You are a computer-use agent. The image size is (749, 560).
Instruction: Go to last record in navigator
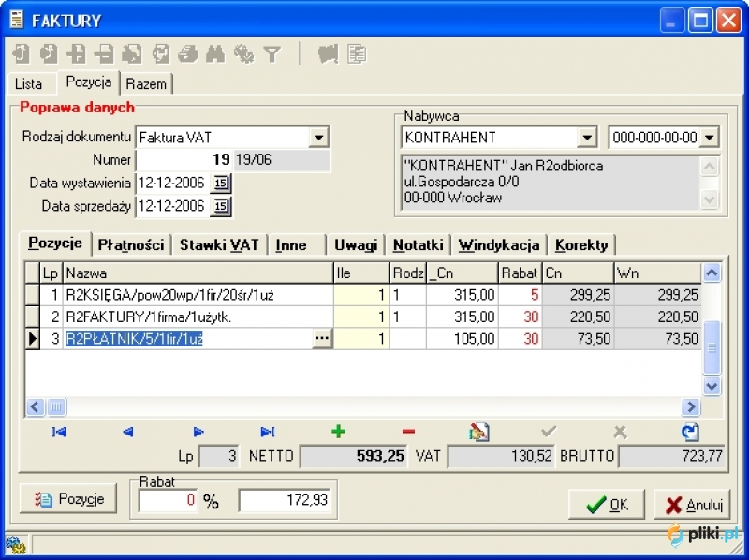[268, 432]
